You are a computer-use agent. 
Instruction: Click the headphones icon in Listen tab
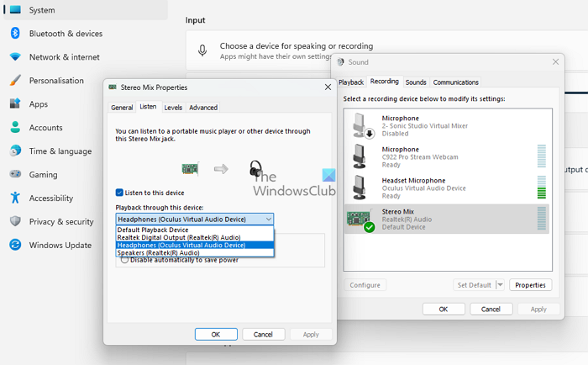pos(255,168)
